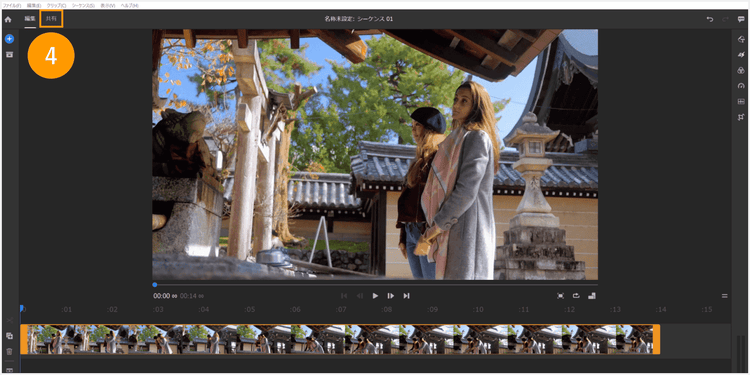Image resolution: width=750 pixels, height=375 pixels.
Task: Play the video preview
Action: pos(375,296)
